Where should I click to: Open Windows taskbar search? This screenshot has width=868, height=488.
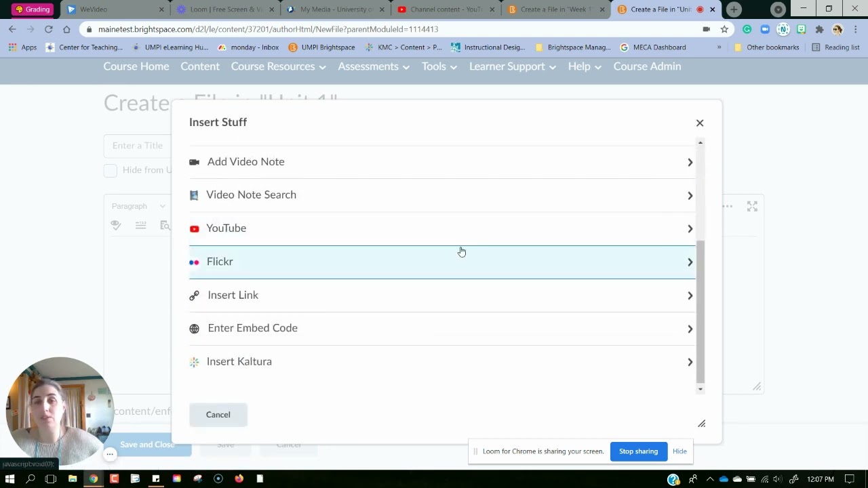[x=31, y=479]
